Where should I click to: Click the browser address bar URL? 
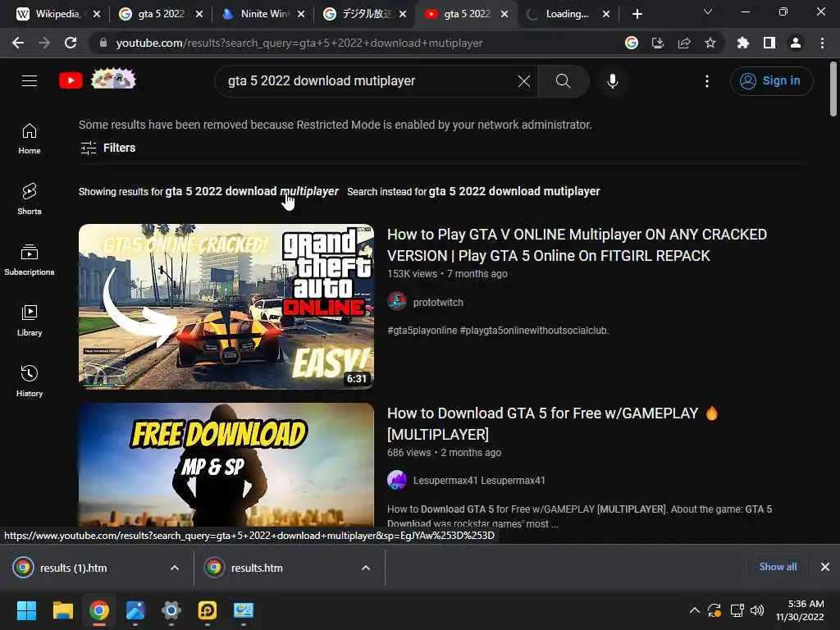pyautogui.click(x=299, y=43)
